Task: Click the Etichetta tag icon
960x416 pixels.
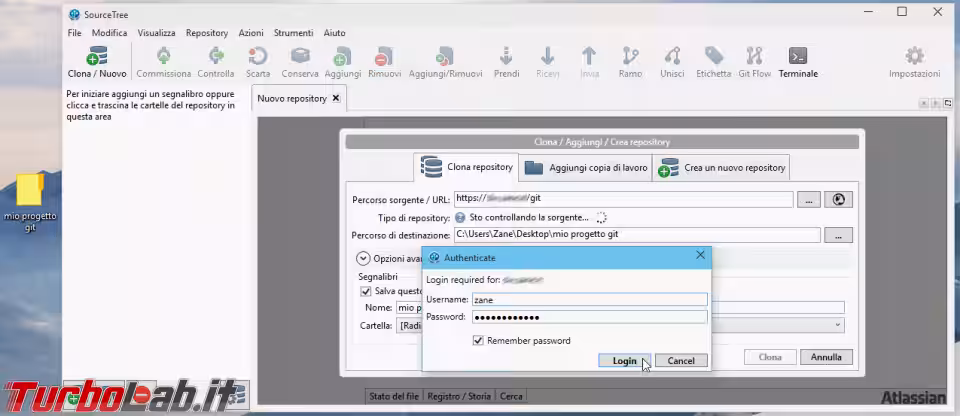Action: (x=713, y=58)
